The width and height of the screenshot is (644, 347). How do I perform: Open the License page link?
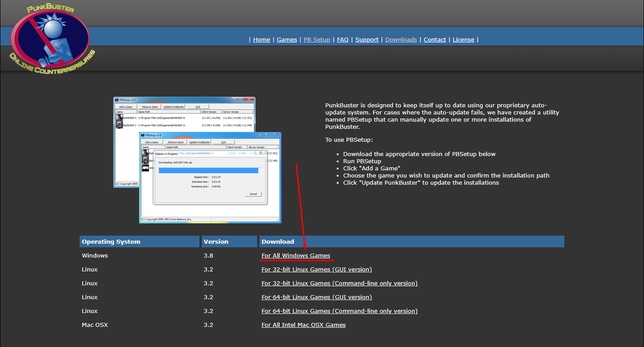pyautogui.click(x=463, y=40)
